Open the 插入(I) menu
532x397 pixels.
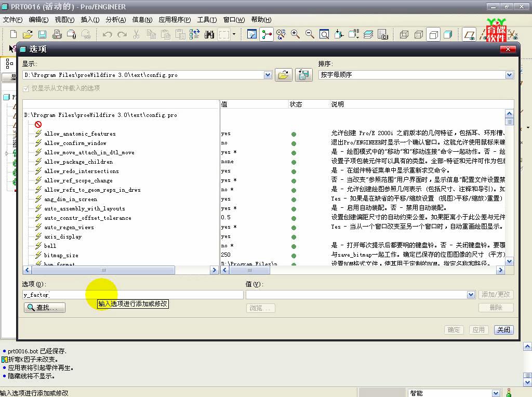tap(90, 20)
